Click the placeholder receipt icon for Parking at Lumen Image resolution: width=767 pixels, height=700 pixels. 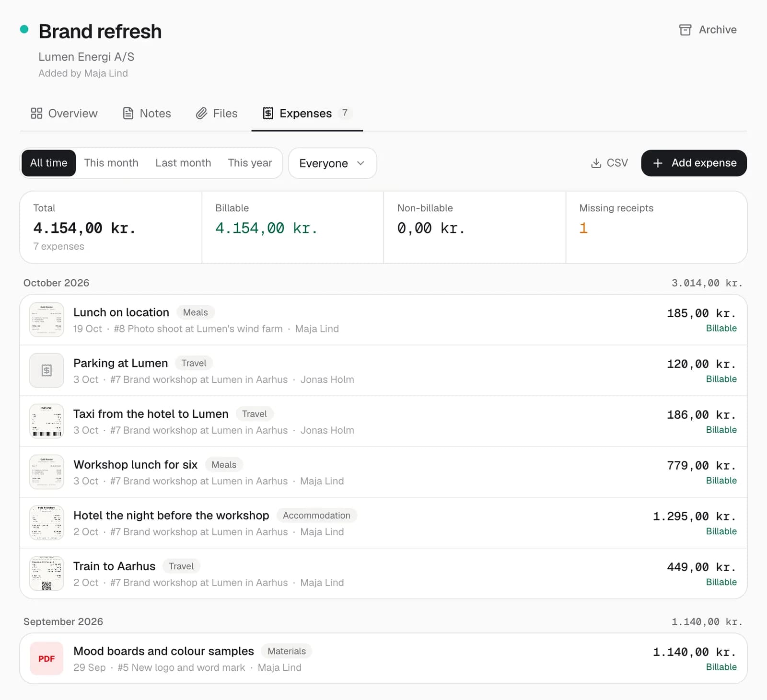point(46,370)
